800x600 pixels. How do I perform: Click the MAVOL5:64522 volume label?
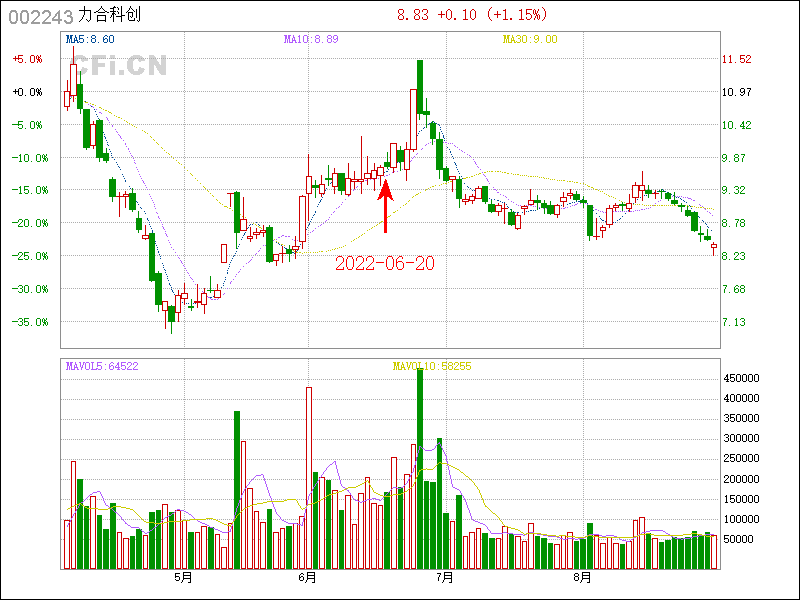pyautogui.click(x=102, y=367)
